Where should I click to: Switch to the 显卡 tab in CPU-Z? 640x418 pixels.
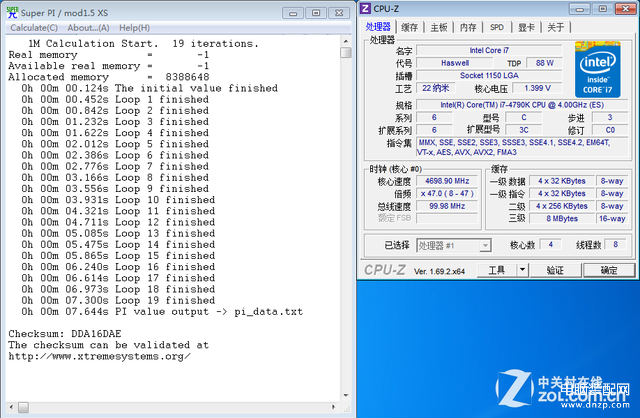(x=526, y=27)
